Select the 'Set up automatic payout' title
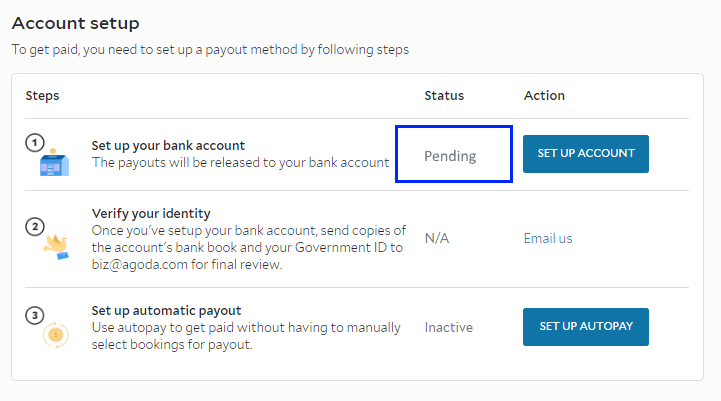This screenshot has height=401, width=721. 166,311
